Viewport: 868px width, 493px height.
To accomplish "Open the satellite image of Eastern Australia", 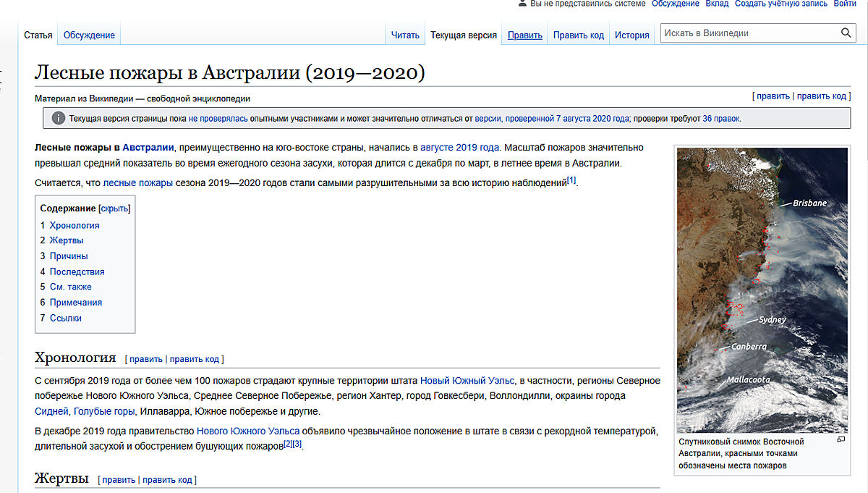I will 762,290.
